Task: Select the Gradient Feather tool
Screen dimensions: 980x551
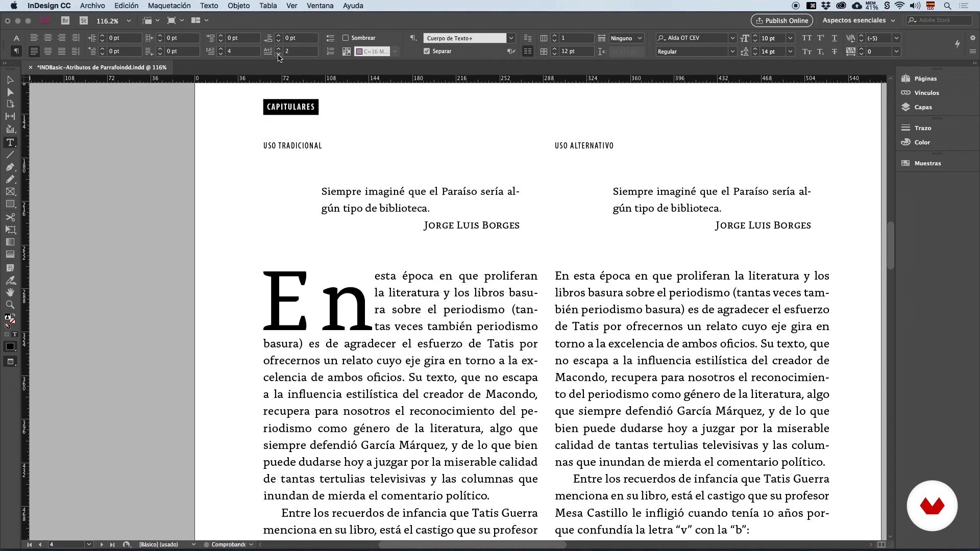Action: pos(10,254)
